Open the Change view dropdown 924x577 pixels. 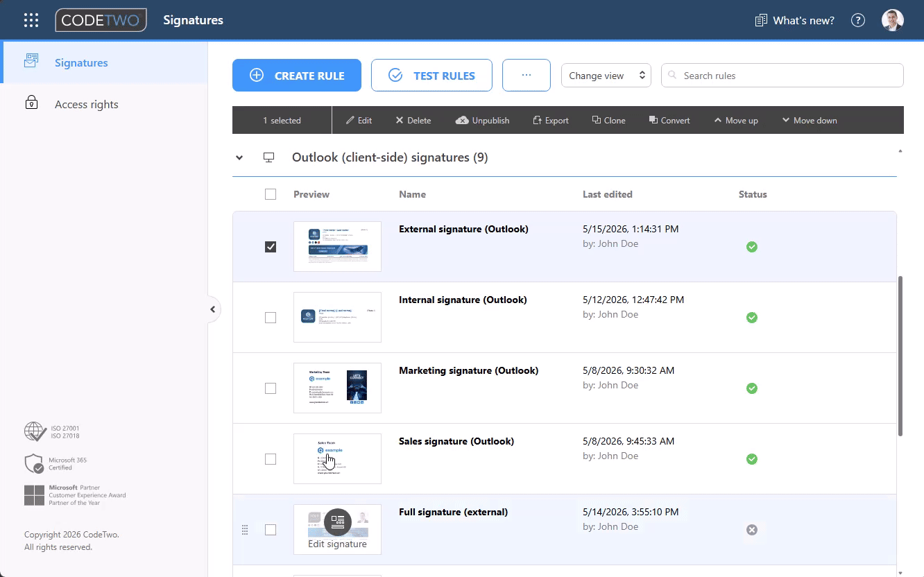click(x=606, y=76)
